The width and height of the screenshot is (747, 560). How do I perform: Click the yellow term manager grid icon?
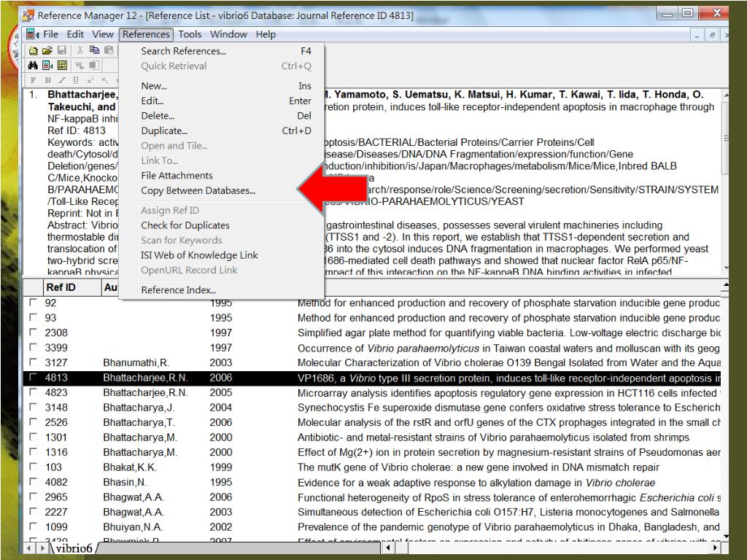click(62, 65)
